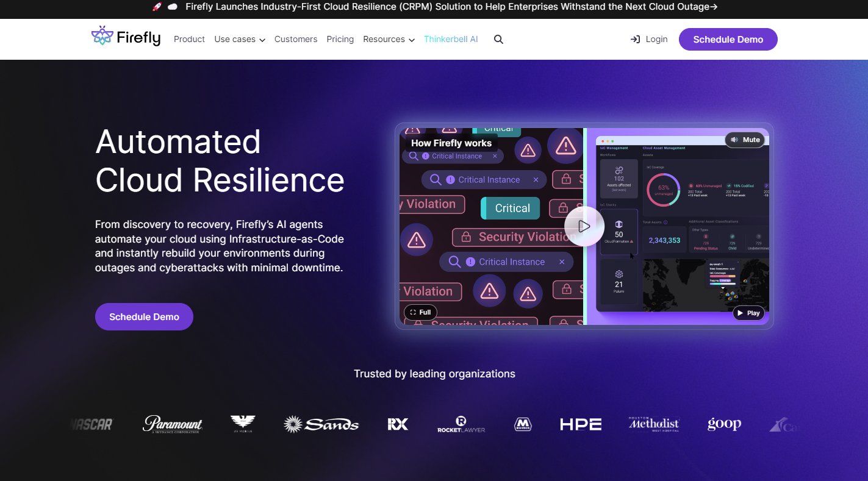Click the How Firefly works label
868x481 pixels.
[451, 143]
